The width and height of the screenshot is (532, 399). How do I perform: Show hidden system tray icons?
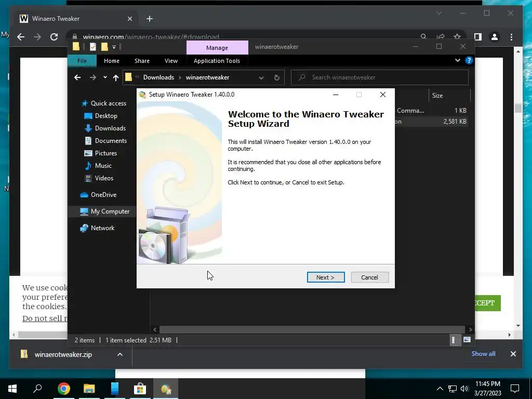[440, 389]
